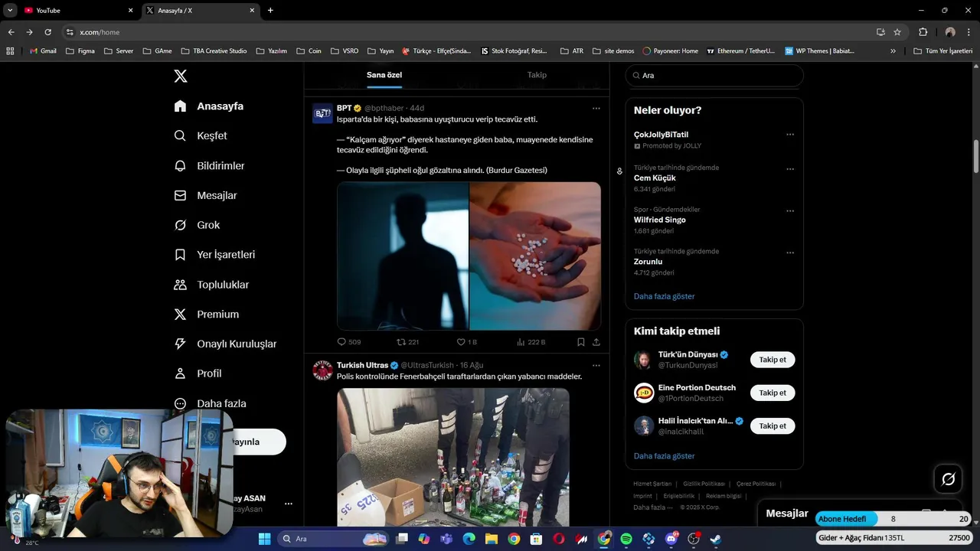Open Wilfried Singo trend options
980x551 pixels.
tap(790, 211)
